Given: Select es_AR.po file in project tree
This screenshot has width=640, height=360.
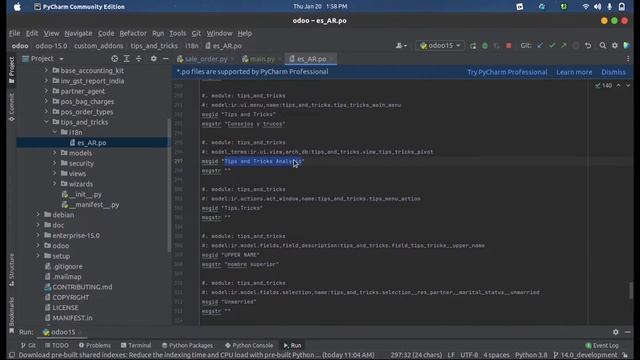Looking at the screenshot, I should point(91,142).
